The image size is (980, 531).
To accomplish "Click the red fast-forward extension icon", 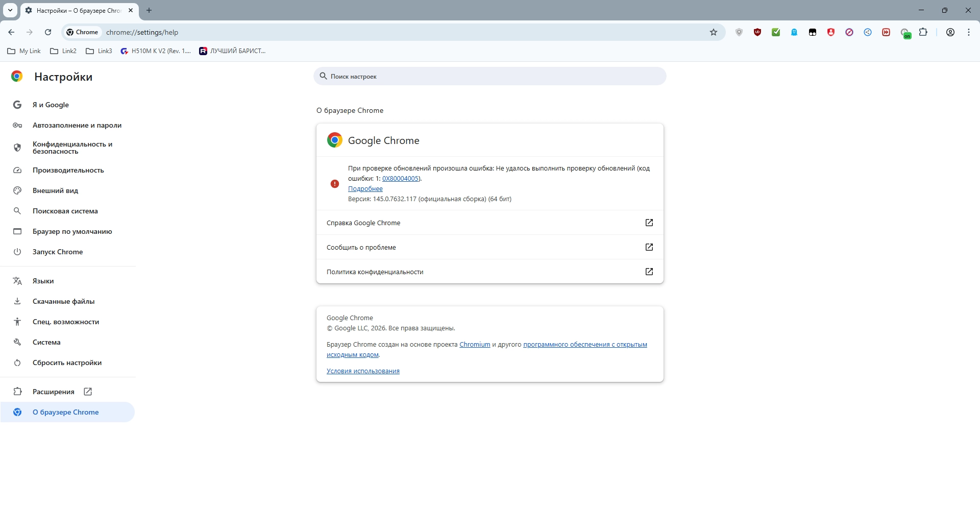I will pyautogui.click(x=886, y=32).
